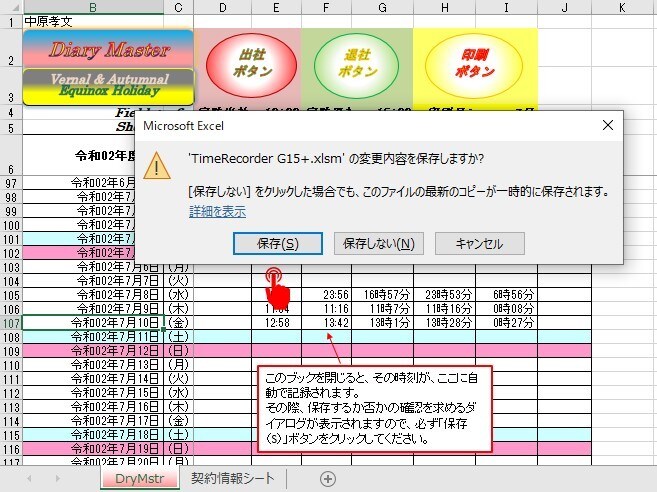Click time cell 13:42 in row 107
This screenshot has height=492, width=657.
coord(326,323)
